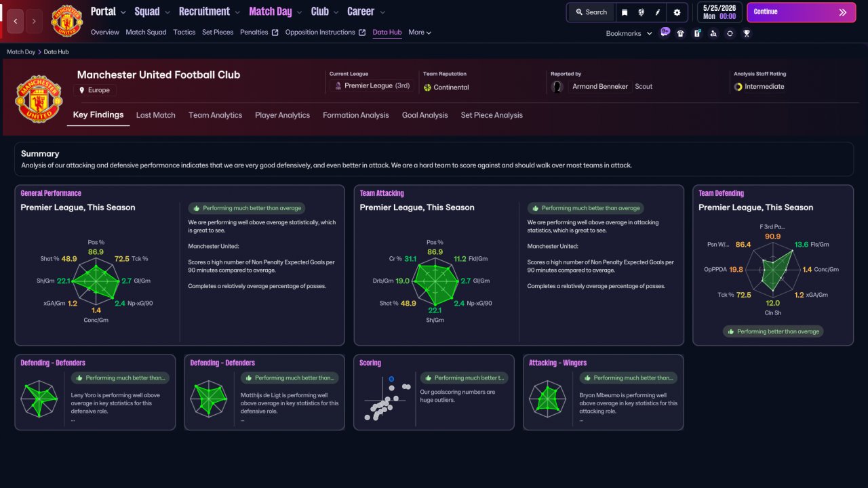Click the double-arrow icon on the Continue button
The width and height of the screenshot is (868, 488).
[x=843, y=12]
